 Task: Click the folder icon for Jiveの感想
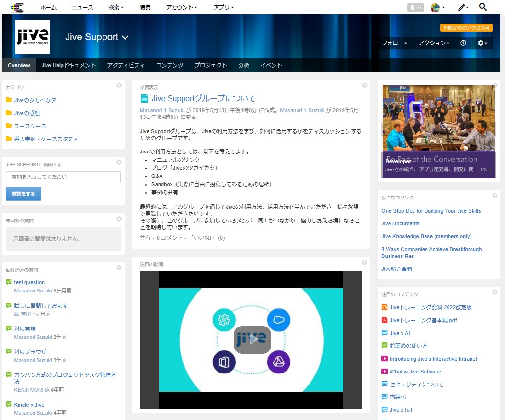(9, 113)
